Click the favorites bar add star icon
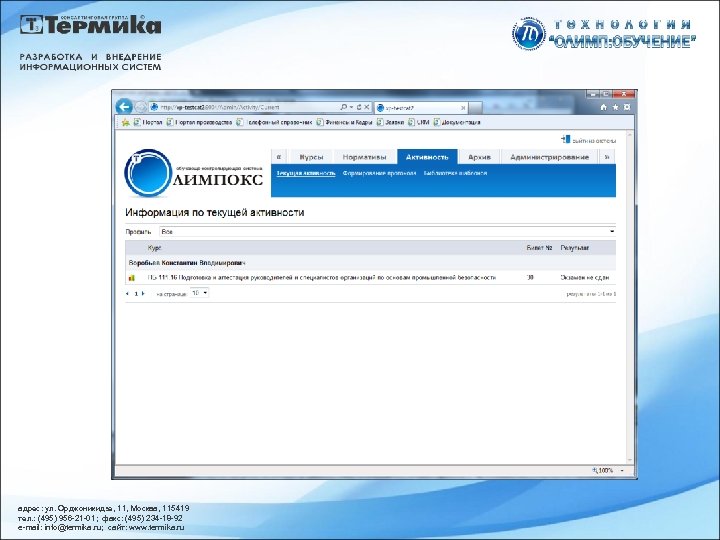720x540 pixels. pos(125,122)
